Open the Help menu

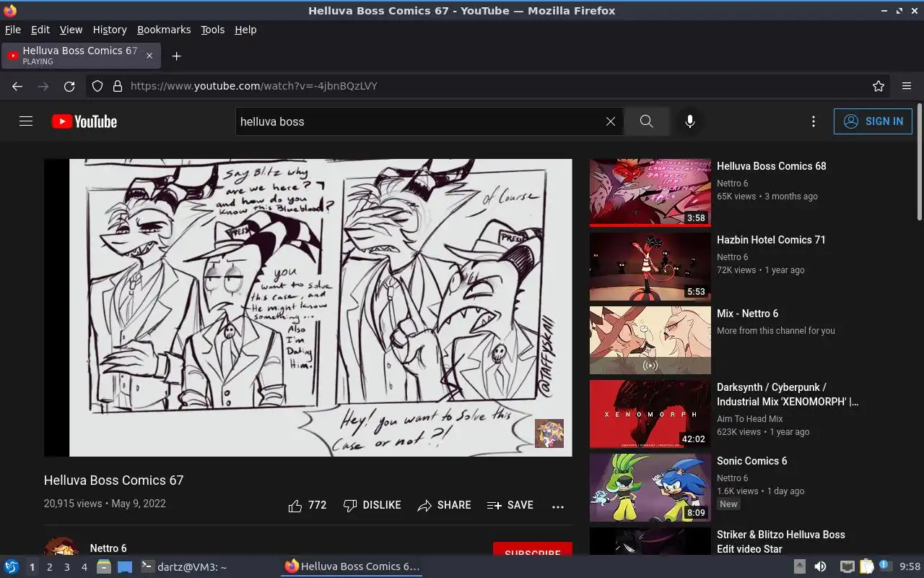(x=245, y=30)
